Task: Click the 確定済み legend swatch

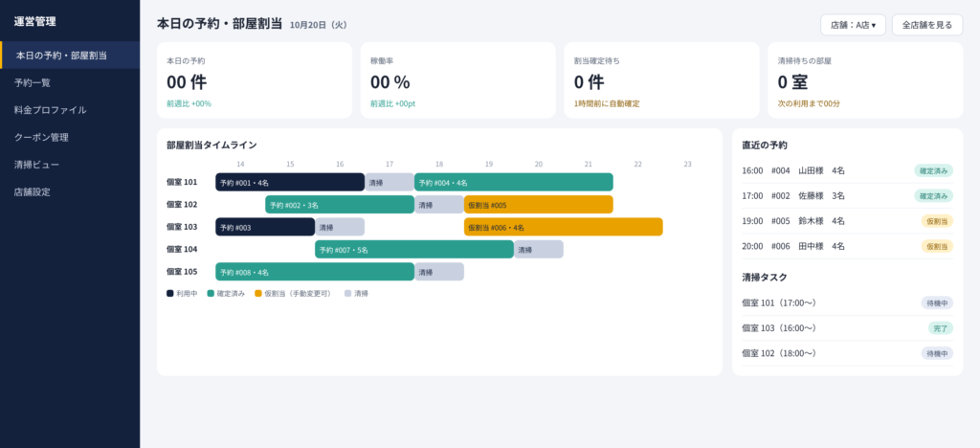Action: click(211, 293)
